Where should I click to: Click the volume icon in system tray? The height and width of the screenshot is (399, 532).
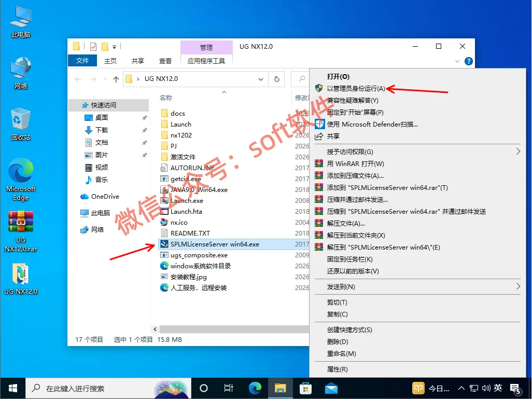pyautogui.click(x=486, y=388)
